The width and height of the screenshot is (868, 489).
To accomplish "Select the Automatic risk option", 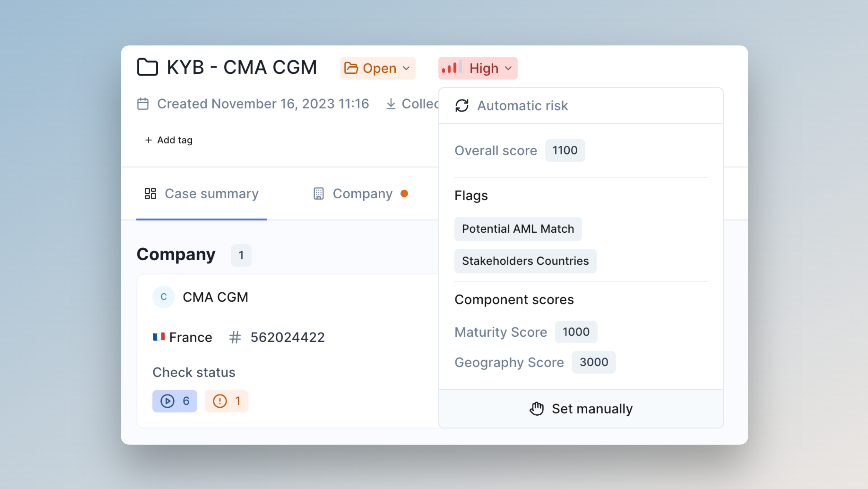I will [522, 106].
